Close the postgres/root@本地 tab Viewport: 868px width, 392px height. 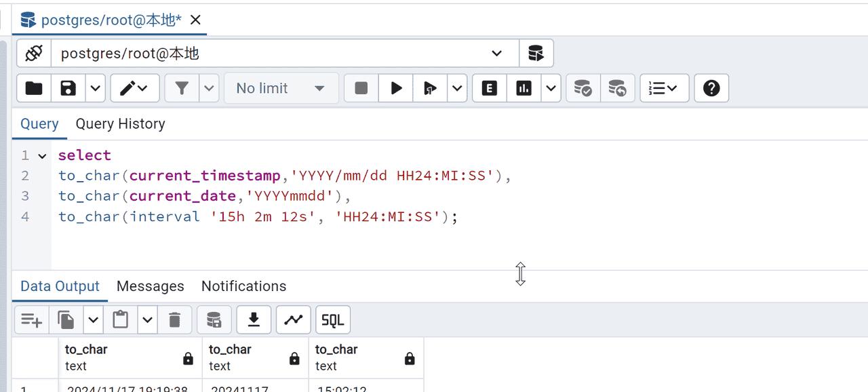coord(195,20)
